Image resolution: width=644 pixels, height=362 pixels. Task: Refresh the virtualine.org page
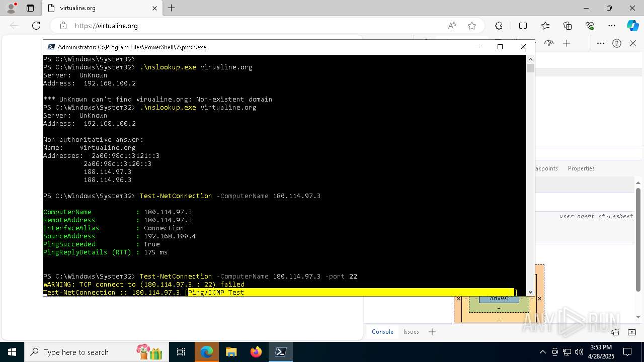coord(36,26)
